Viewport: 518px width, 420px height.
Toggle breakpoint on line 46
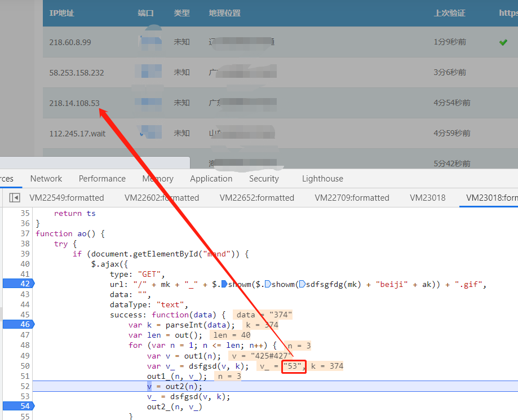click(x=19, y=325)
